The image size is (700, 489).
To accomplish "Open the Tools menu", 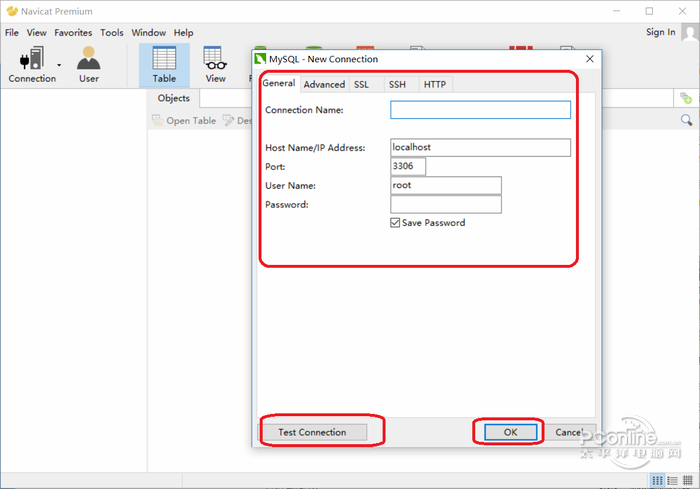I will tap(112, 33).
